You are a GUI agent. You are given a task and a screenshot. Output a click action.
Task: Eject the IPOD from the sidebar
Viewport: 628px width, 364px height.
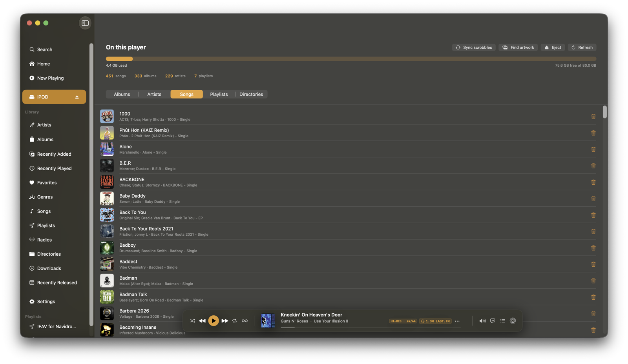77,97
